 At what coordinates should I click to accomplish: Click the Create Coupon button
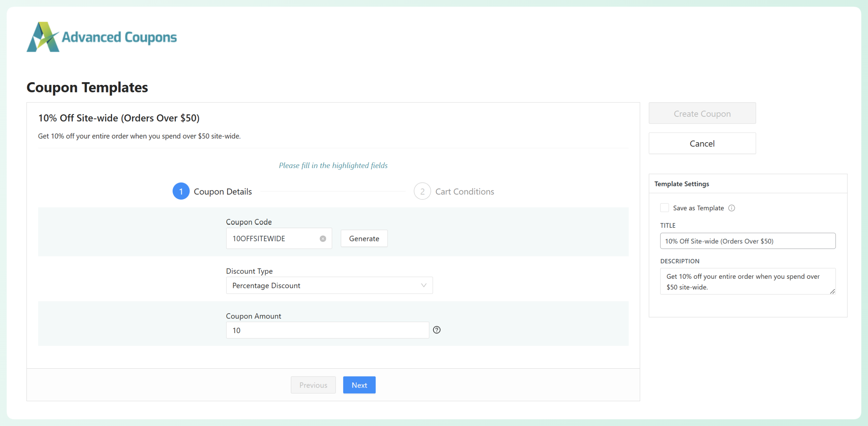click(702, 114)
